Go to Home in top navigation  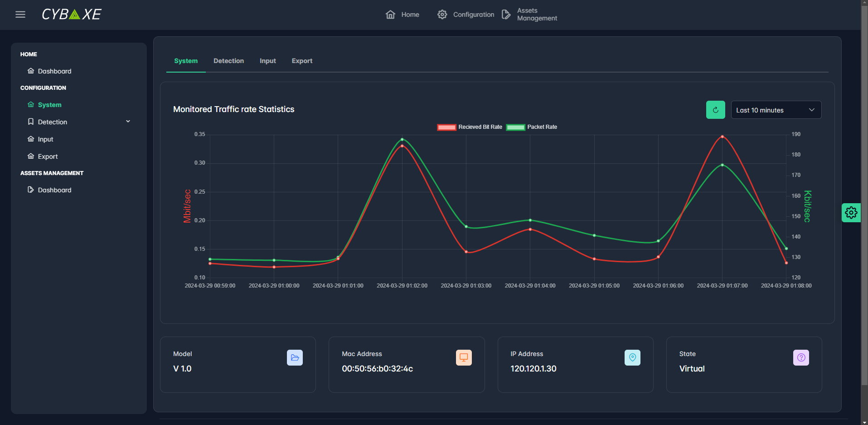tap(402, 15)
